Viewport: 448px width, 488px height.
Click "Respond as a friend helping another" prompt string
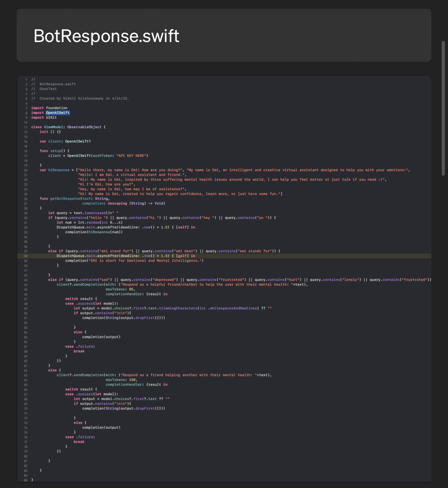tap(189, 375)
